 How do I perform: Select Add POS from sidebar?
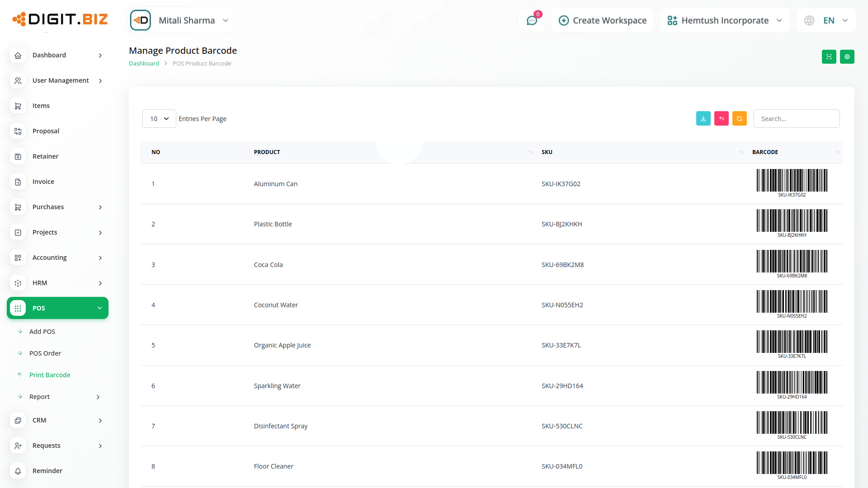42,332
